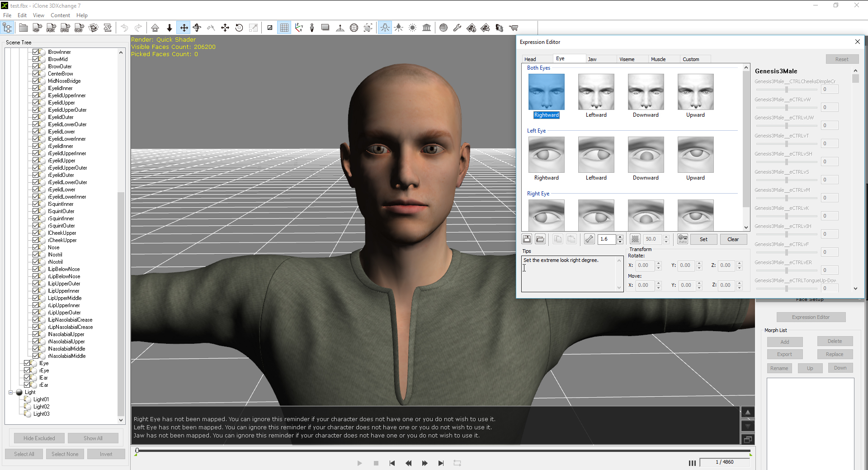Toggle the MidNoseBridge checkbox
Screen dimensions: 868x470
point(36,81)
